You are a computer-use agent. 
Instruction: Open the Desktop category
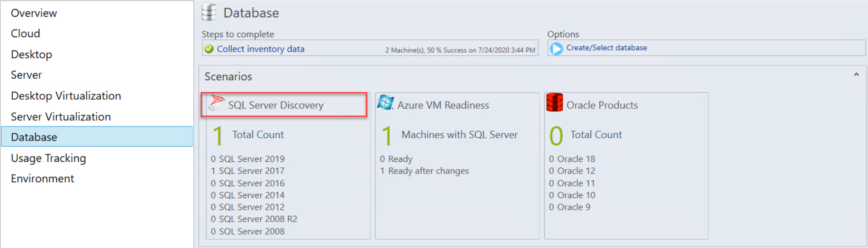(x=31, y=54)
